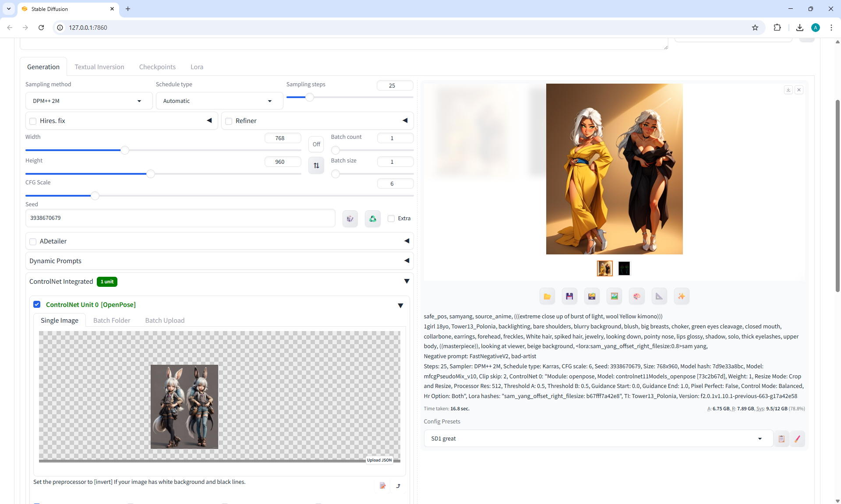This screenshot has height=504, width=841.
Task: Send to inpaint with palette icon
Action: [x=636, y=296]
